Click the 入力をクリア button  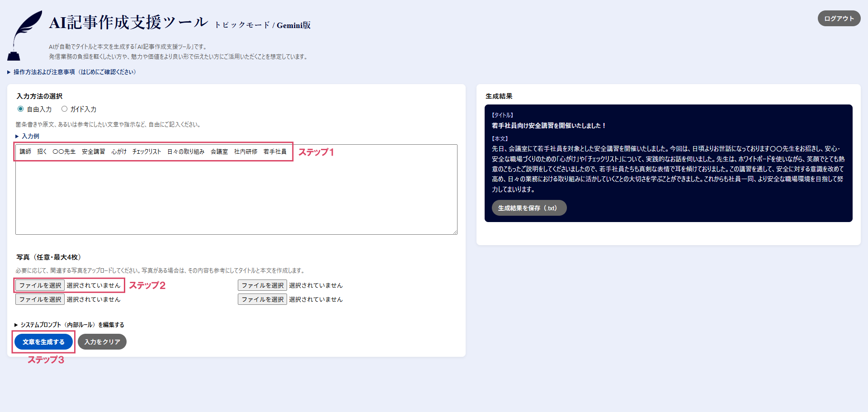pyautogui.click(x=102, y=342)
